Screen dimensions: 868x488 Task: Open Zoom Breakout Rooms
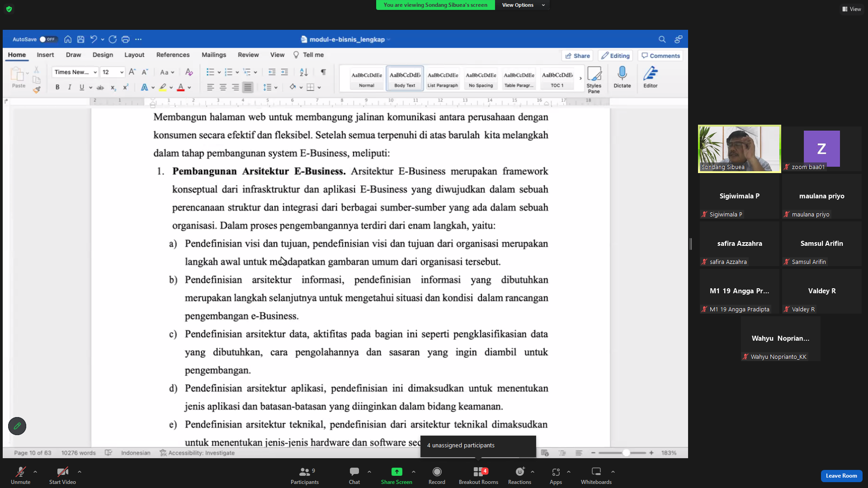coord(478,476)
